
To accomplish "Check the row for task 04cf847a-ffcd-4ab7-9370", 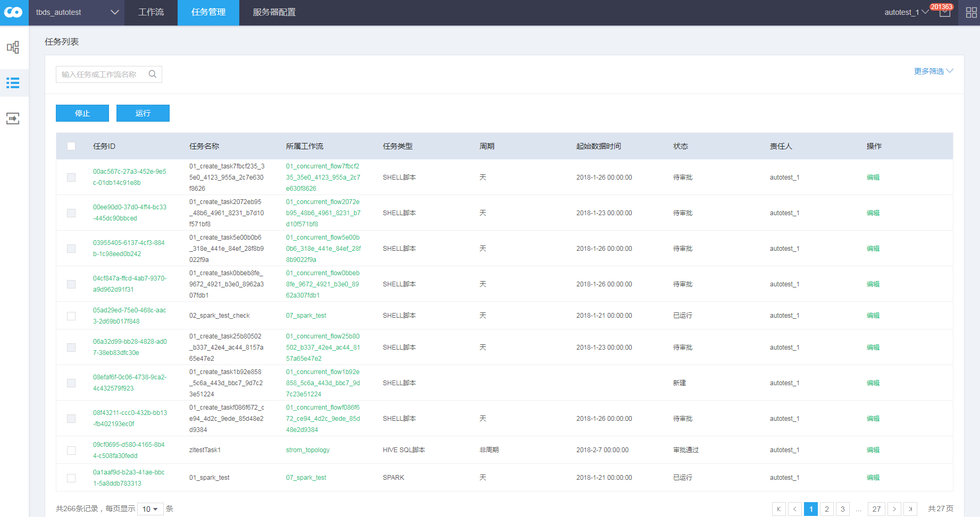I will coord(71,284).
